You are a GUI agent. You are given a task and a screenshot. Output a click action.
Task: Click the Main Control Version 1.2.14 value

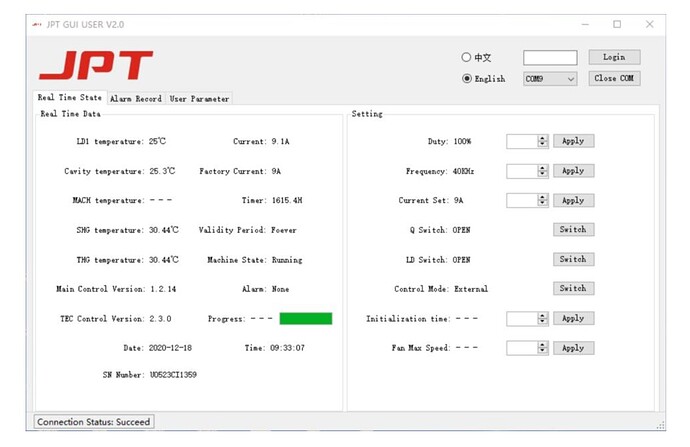(x=163, y=289)
